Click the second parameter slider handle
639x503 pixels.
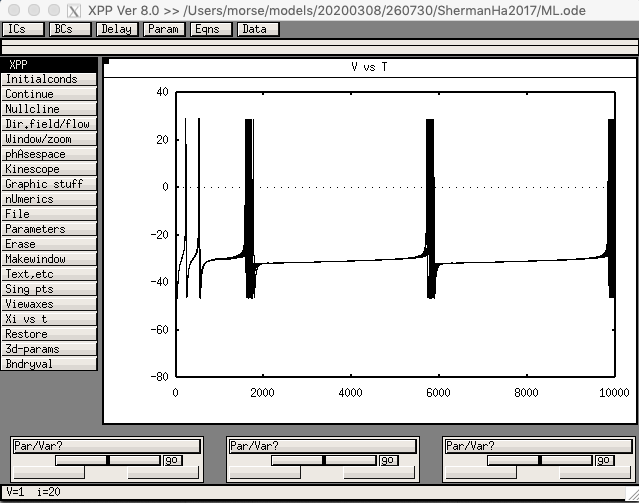tap(324, 461)
